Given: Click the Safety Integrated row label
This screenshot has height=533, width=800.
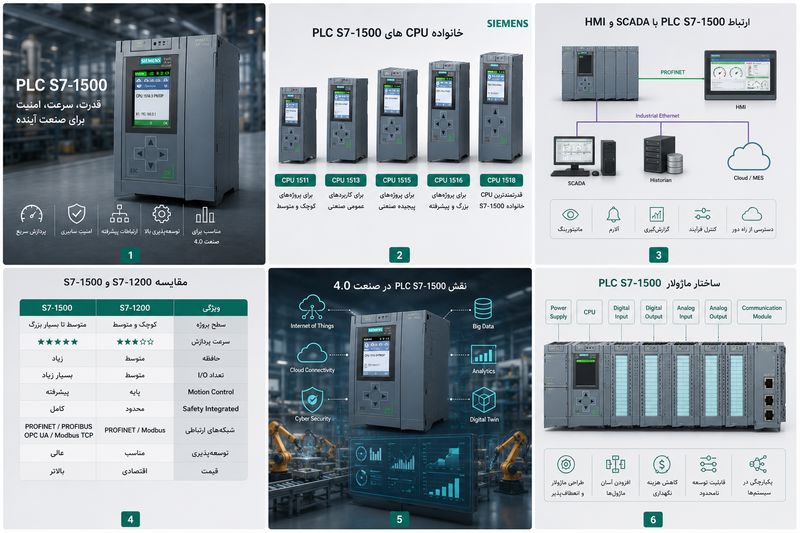Looking at the screenshot, I should (211, 409).
